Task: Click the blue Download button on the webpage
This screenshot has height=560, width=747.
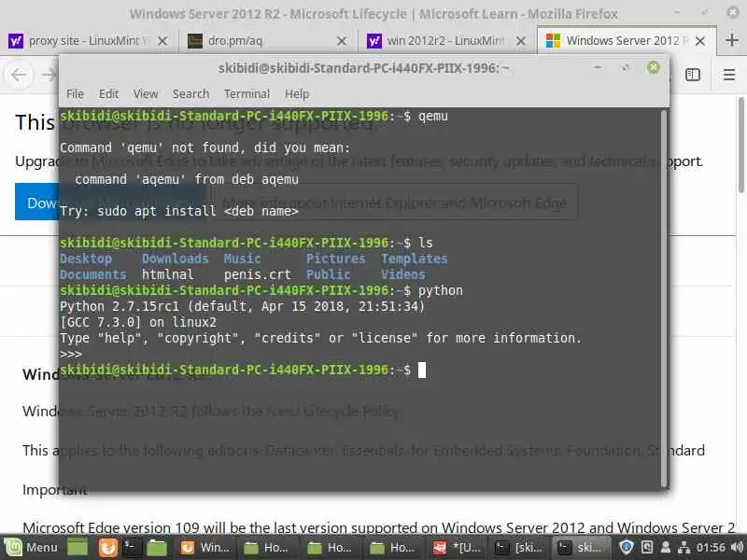Action: coord(36,203)
